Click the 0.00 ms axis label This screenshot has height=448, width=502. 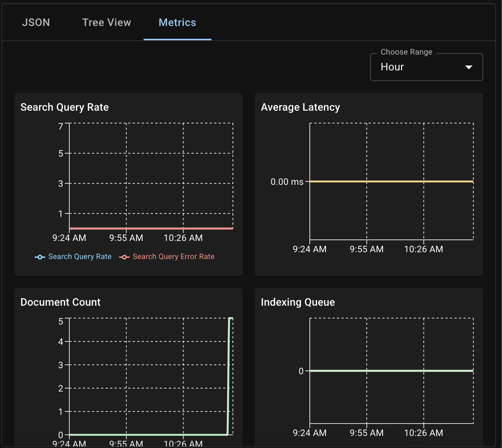287,181
